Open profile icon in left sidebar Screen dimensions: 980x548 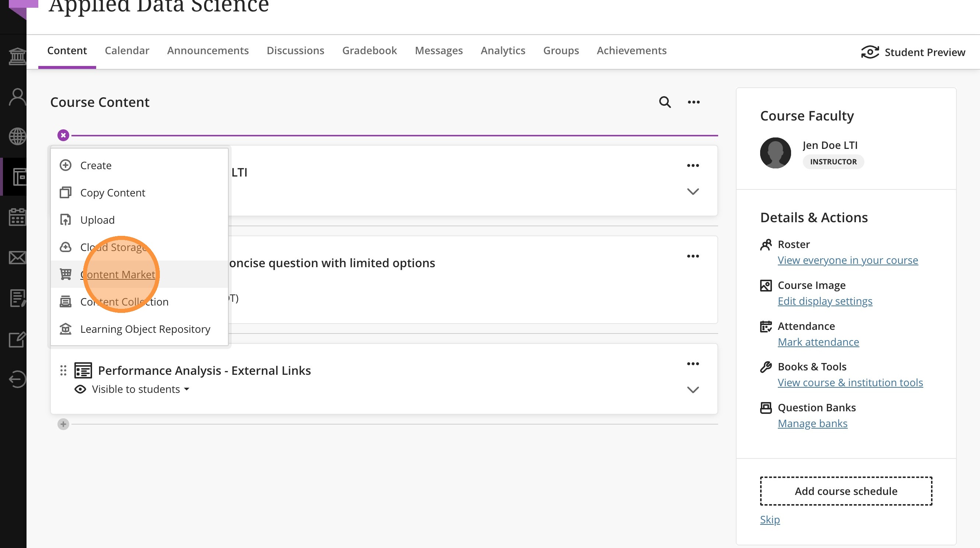(x=18, y=97)
